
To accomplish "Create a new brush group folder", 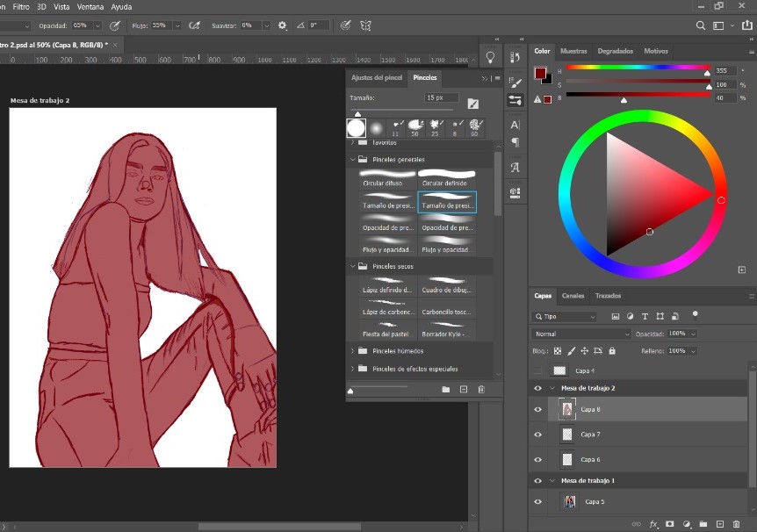I will (445, 389).
